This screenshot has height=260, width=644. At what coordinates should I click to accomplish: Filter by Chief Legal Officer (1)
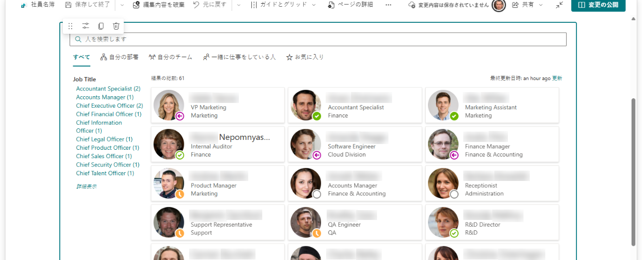pyautogui.click(x=104, y=139)
